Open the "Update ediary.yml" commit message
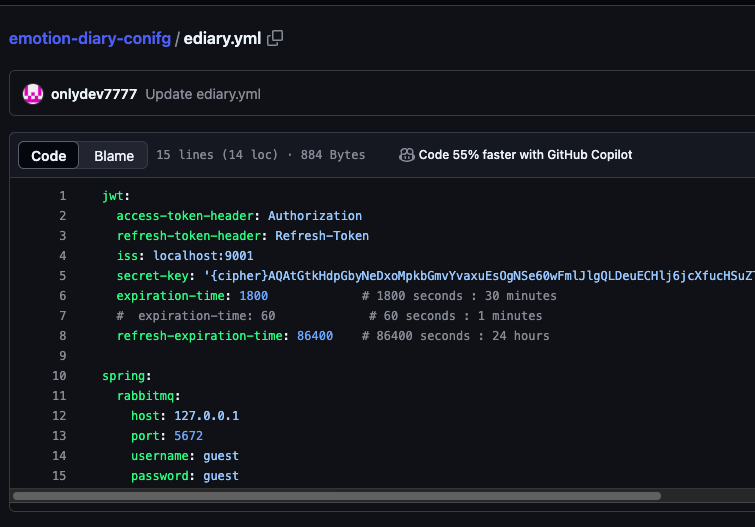This screenshot has width=755, height=527. click(x=203, y=94)
